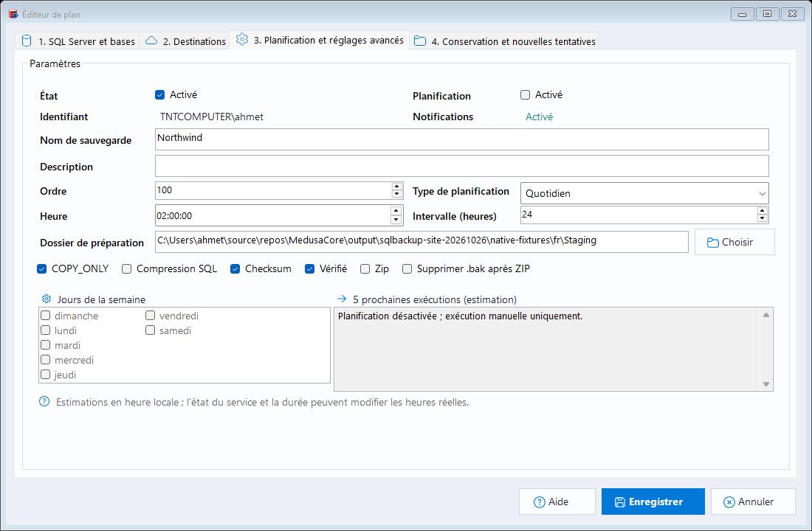Decrement the Heure spinner down arrow

pyautogui.click(x=396, y=220)
